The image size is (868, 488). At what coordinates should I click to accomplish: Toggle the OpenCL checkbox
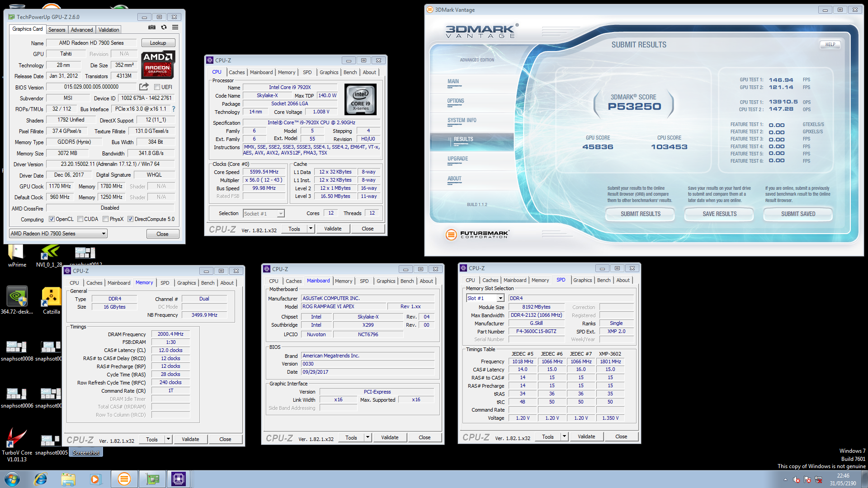coord(52,219)
